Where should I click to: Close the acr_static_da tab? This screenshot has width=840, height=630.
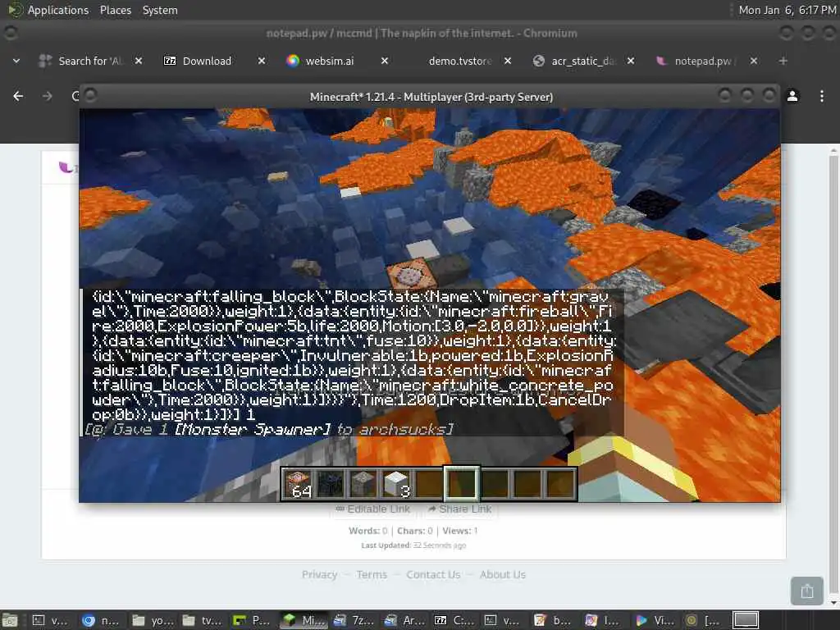point(631,61)
